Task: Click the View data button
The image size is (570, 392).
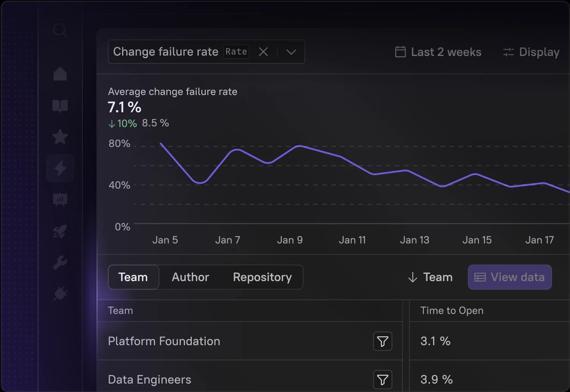Action: point(509,277)
